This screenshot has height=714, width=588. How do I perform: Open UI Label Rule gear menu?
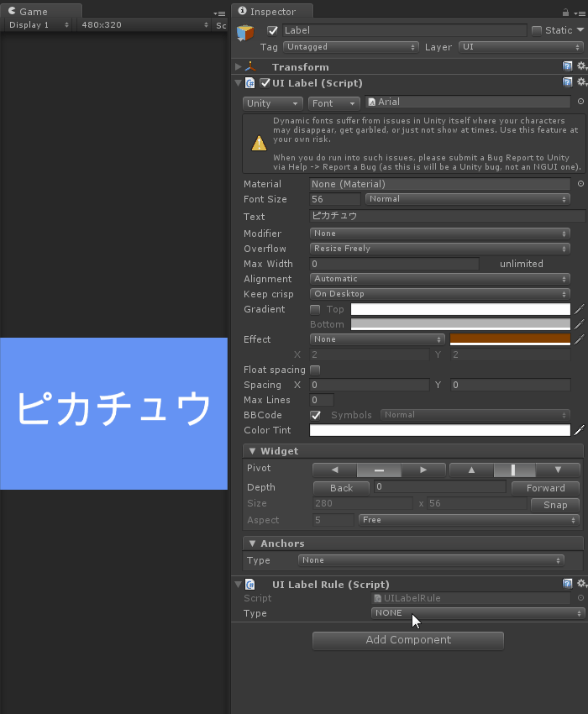click(x=581, y=583)
